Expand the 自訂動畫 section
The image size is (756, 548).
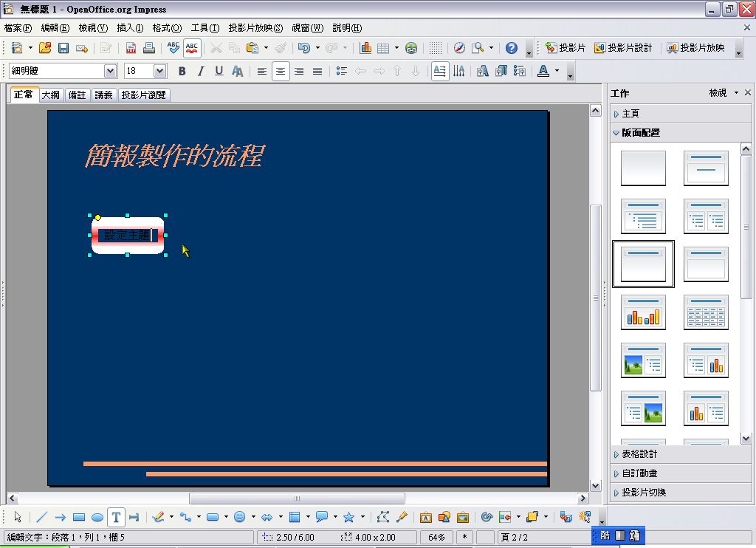click(681, 473)
